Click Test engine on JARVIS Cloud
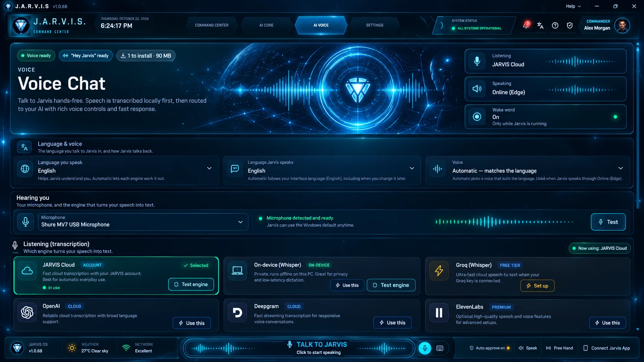This screenshot has height=362, width=644. [191, 284]
